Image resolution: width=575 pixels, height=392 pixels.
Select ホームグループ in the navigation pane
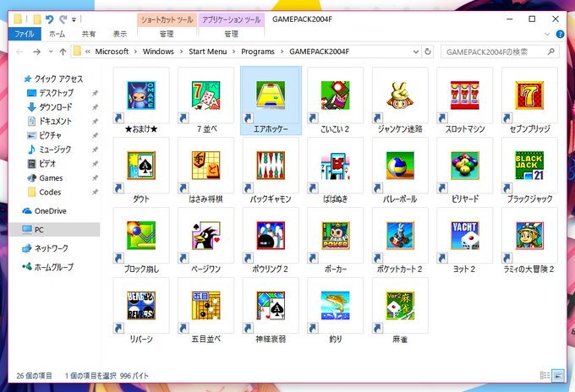point(47,267)
